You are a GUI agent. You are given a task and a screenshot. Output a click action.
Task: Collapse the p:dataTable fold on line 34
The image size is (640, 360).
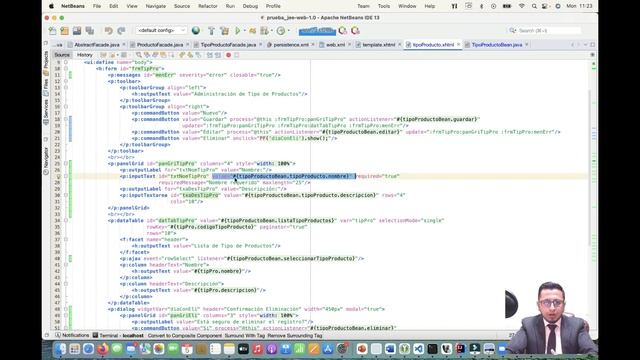66,220
